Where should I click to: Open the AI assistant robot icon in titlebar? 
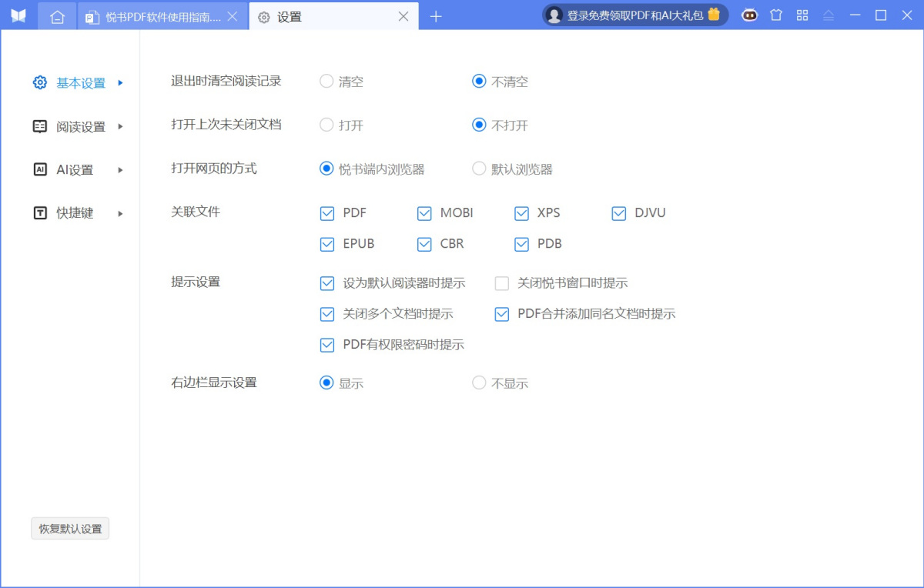point(749,15)
